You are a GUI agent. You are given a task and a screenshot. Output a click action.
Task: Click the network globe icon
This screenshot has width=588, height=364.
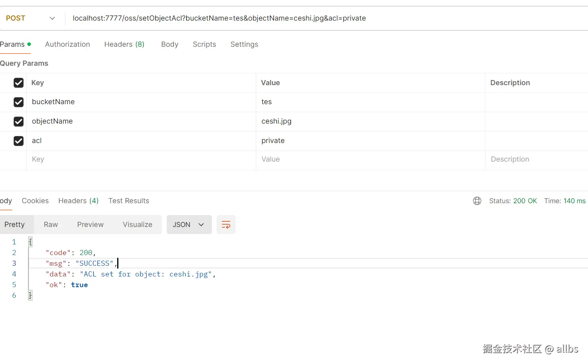(477, 201)
